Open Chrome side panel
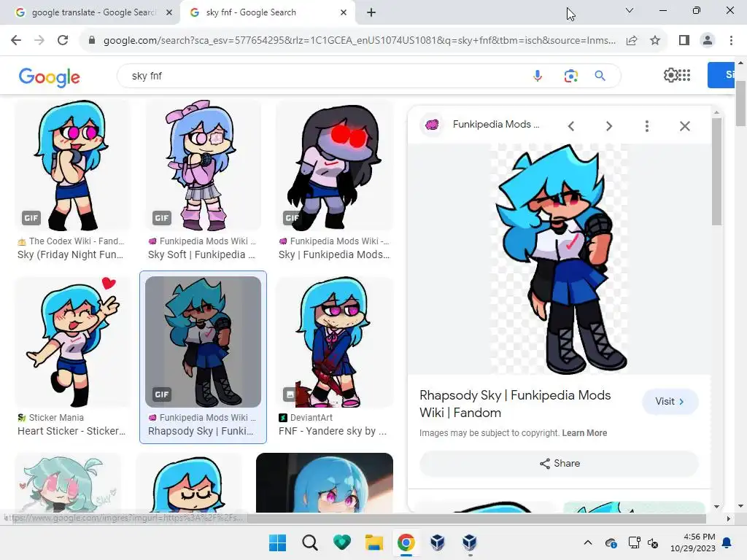Viewport: 747px width, 560px height. 684,41
